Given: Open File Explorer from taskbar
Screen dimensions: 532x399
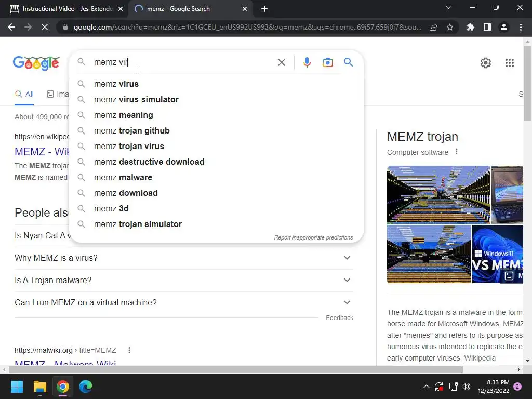Looking at the screenshot, I should coord(39,387).
